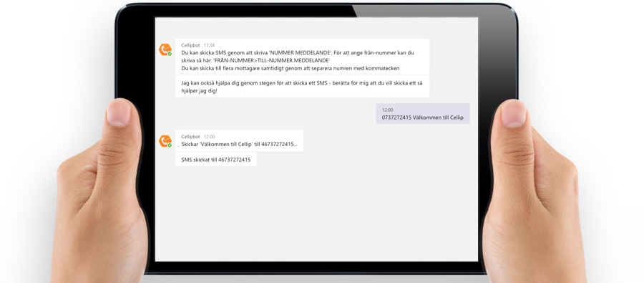Click the line about 'flera mottagare samtidigt'
This screenshot has width=644, height=283.
pos(290,68)
